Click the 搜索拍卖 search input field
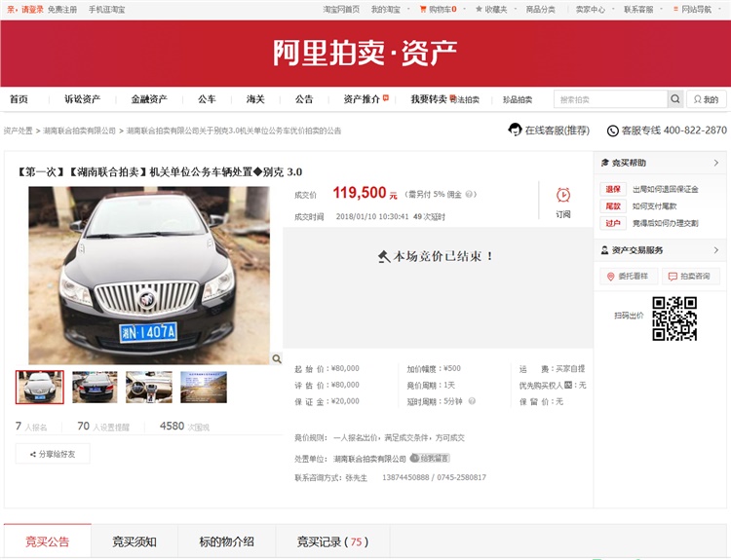This screenshot has width=731, height=560. (x=611, y=99)
